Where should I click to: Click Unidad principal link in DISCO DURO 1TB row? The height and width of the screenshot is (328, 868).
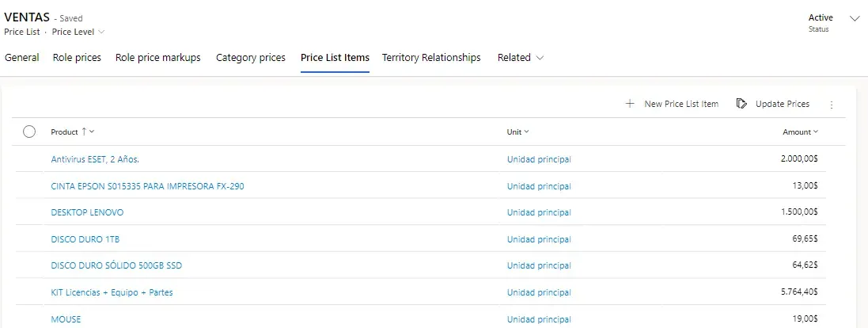(539, 239)
